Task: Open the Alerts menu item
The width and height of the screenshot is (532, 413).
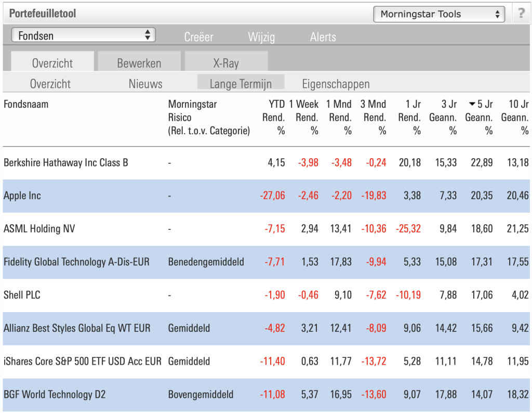Action: pos(323,37)
